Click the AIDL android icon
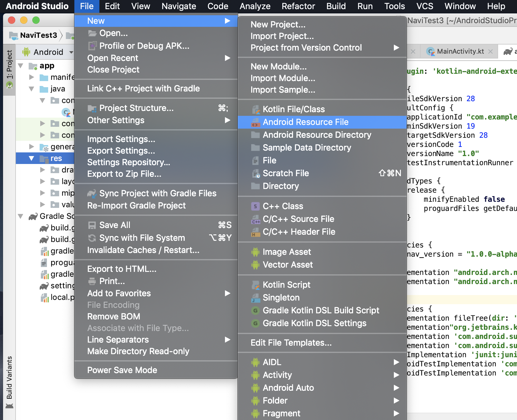517x420 pixels. click(255, 362)
